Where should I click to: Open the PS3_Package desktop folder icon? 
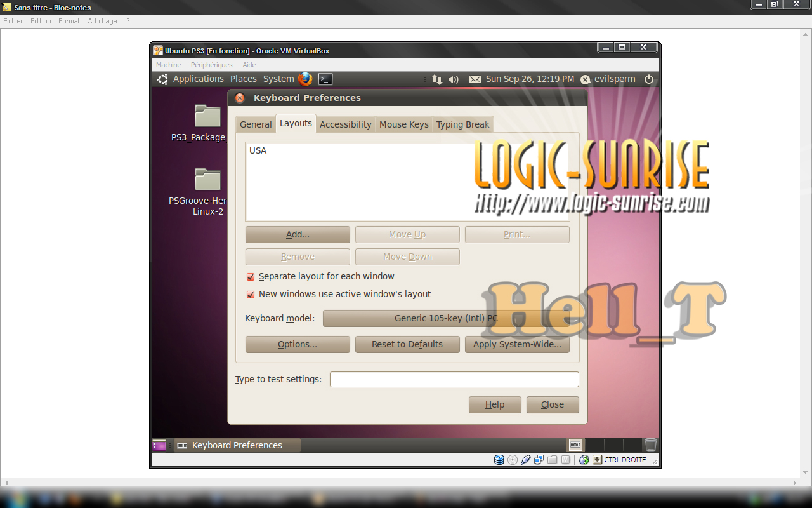[x=207, y=116]
